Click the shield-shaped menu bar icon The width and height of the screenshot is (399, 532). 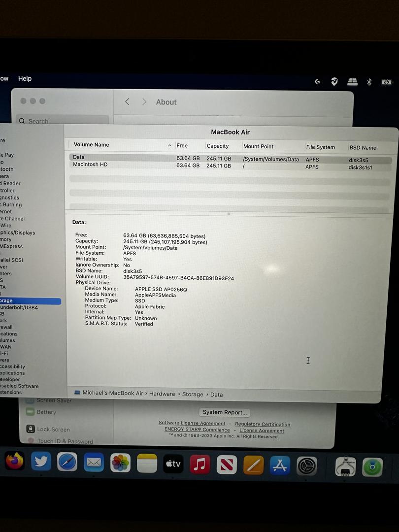tap(334, 81)
